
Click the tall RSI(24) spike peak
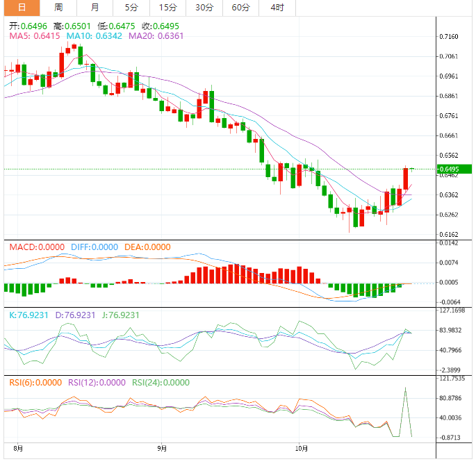click(405, 388)
